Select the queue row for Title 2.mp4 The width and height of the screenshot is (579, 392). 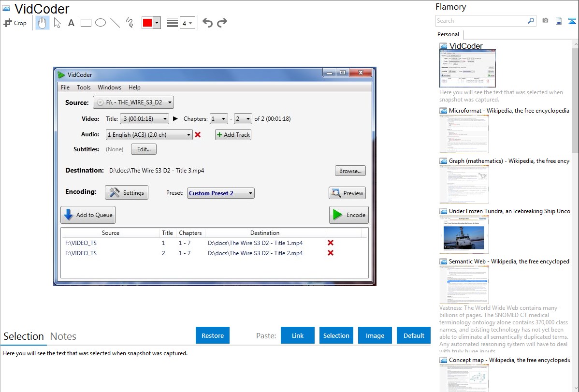[x=214, y=253]
